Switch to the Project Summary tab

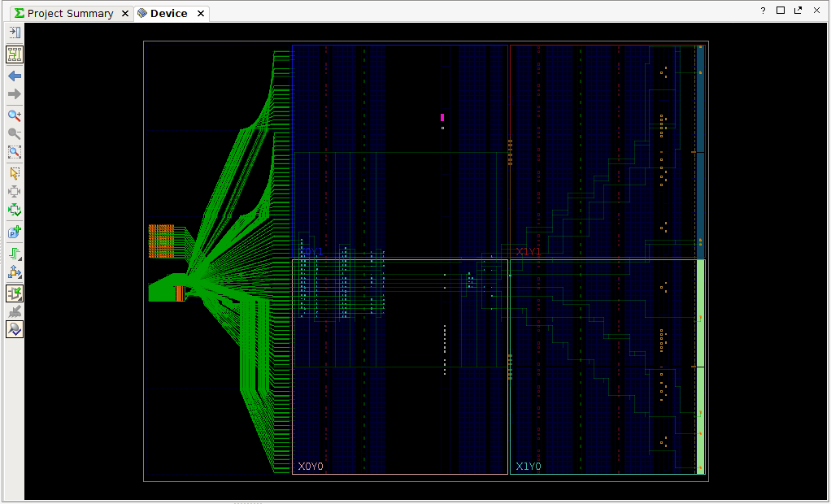(69, 14)
